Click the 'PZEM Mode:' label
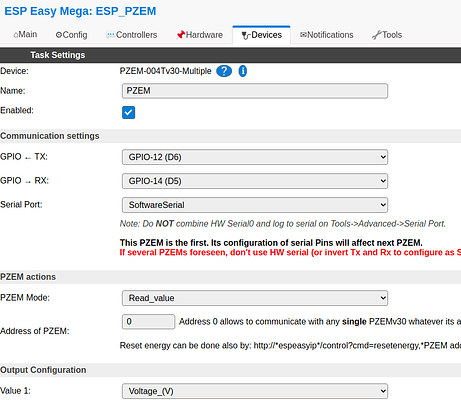The height and width of the screenshot is (400, 461). [x=25, y=298]
